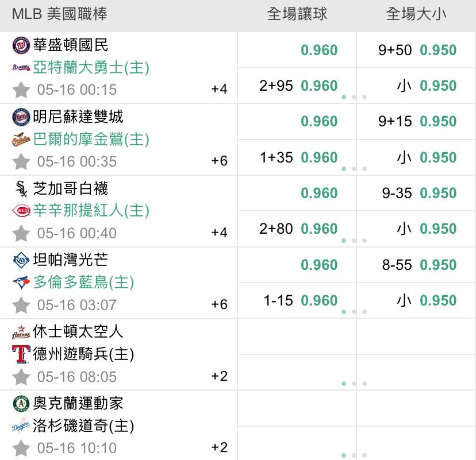Click the Chicago White Sox logo

[x=21, y=188]
